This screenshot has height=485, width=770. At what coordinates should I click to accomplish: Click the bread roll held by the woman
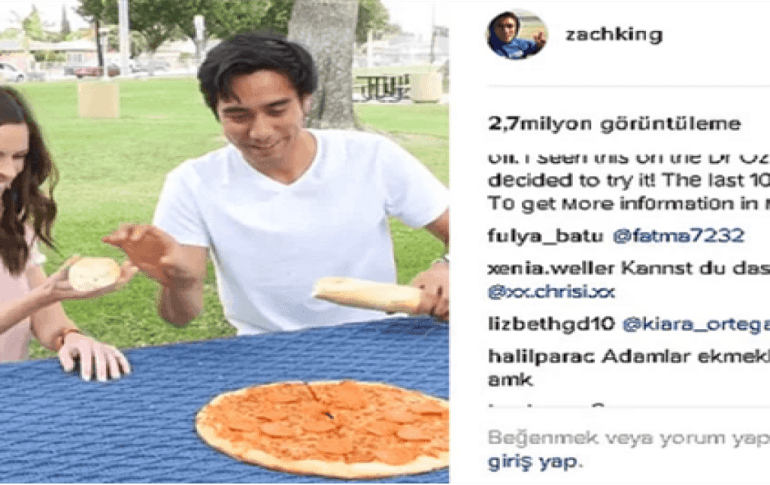click(x=94, y=273)
